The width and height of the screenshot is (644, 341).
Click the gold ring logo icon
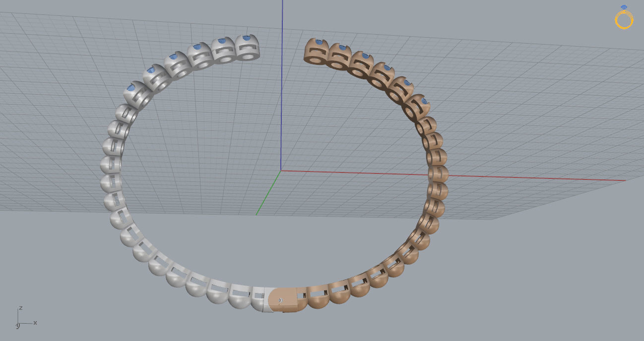(x=624, y=17)
